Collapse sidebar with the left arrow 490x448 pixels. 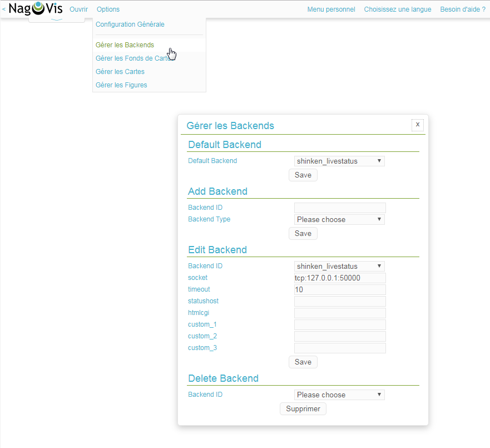(4, 9)
